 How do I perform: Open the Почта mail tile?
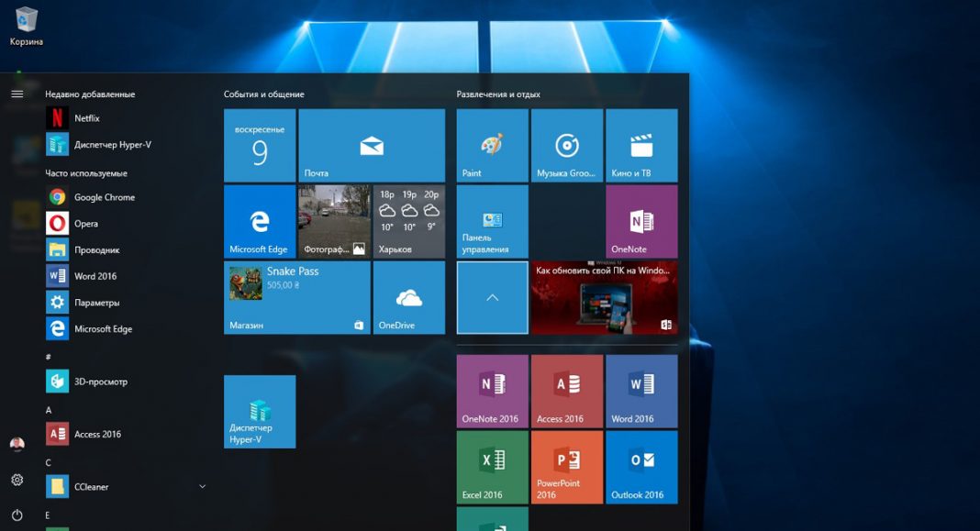tap(372, 146)
